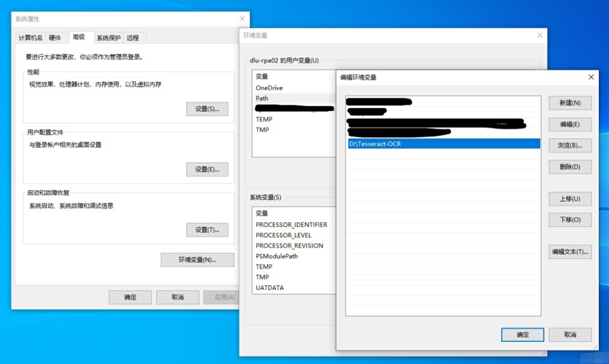Open 系统保护 tab

click(108, 38)
